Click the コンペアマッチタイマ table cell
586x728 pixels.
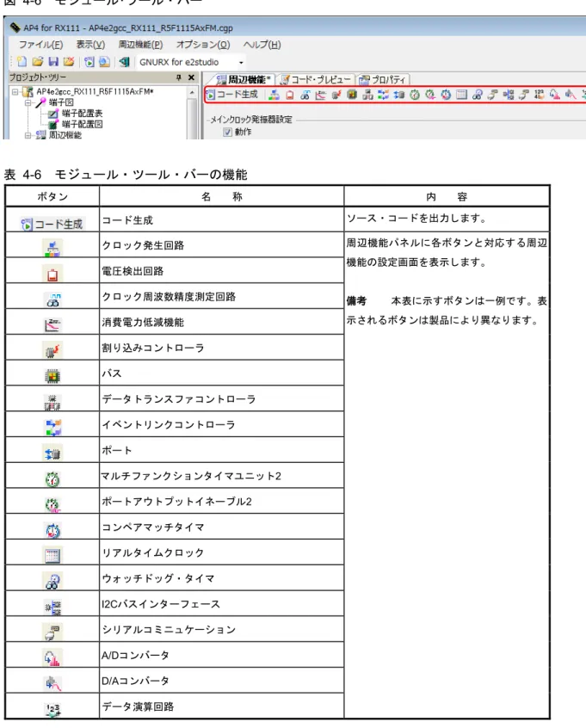point(221,527)
